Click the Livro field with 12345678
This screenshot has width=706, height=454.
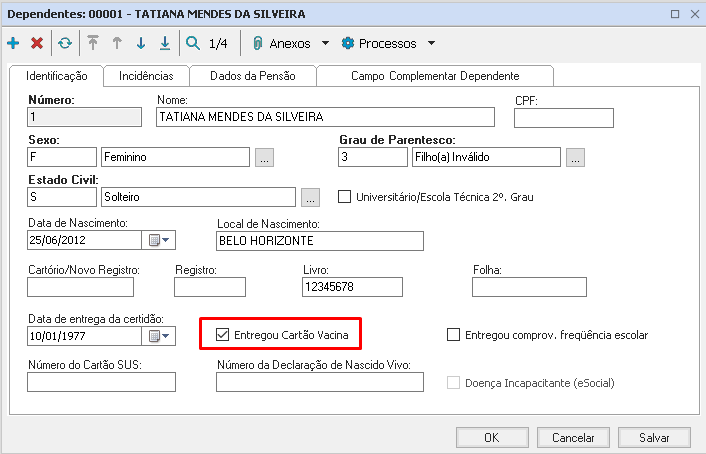[x=352, y=287]
